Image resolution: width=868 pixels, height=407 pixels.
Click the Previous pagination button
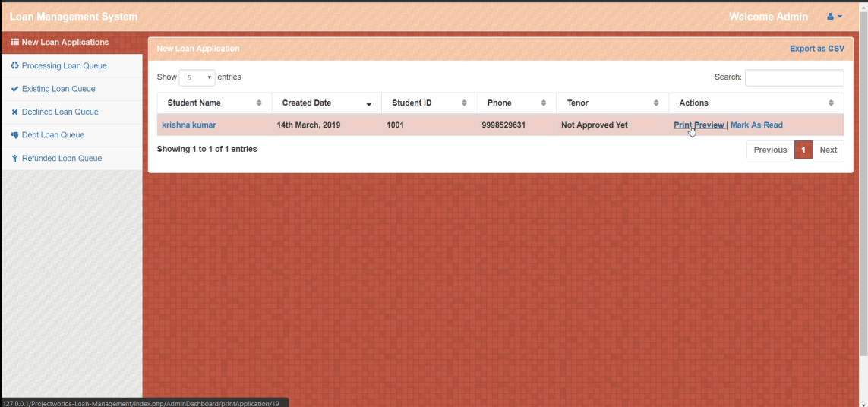click(770, 150)
